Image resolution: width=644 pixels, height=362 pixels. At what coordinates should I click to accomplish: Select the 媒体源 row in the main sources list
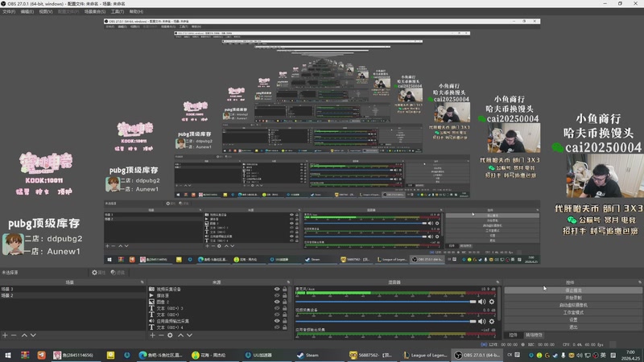tap(217, 295)
